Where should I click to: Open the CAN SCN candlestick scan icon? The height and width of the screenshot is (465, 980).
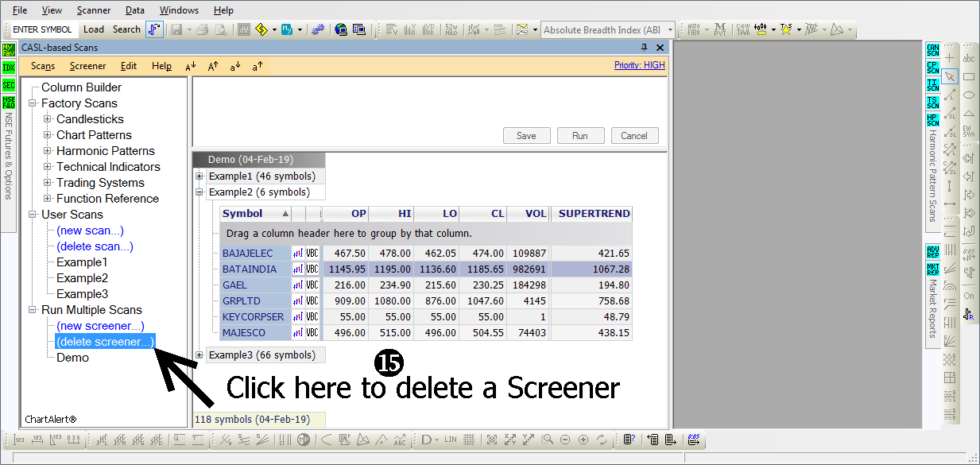click(x=933, y=50)
